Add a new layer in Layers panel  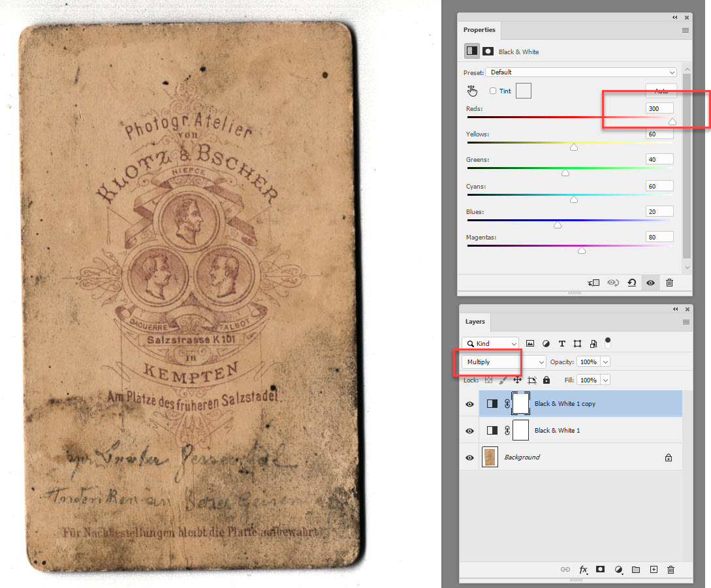653,569
